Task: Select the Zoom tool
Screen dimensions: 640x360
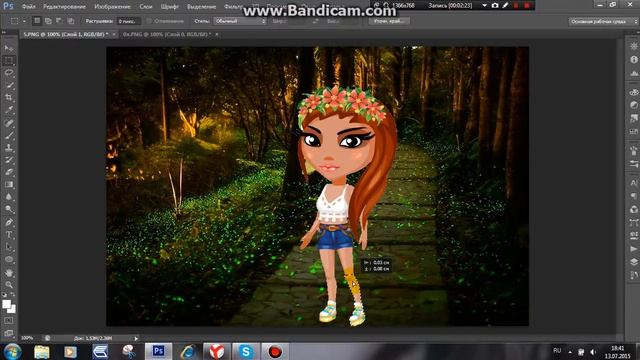Action: (x=9, y=284)
